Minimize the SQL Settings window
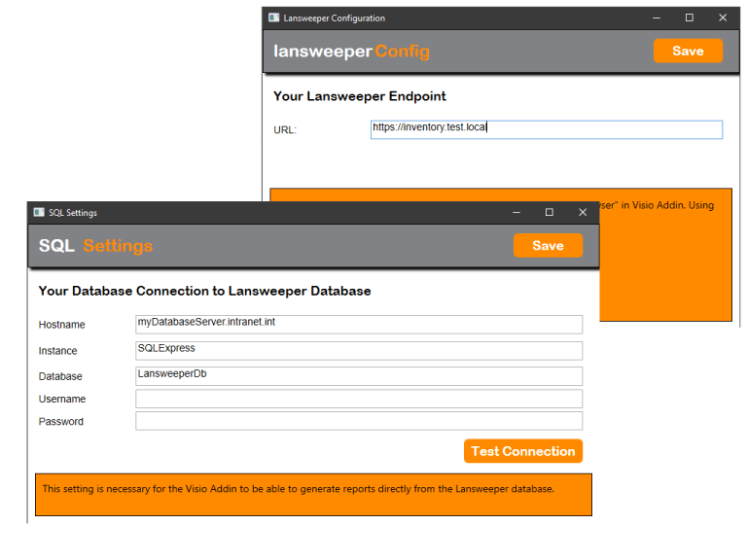Image resolution: width=747 pixels, height=560 pixels. click(516, 212)
